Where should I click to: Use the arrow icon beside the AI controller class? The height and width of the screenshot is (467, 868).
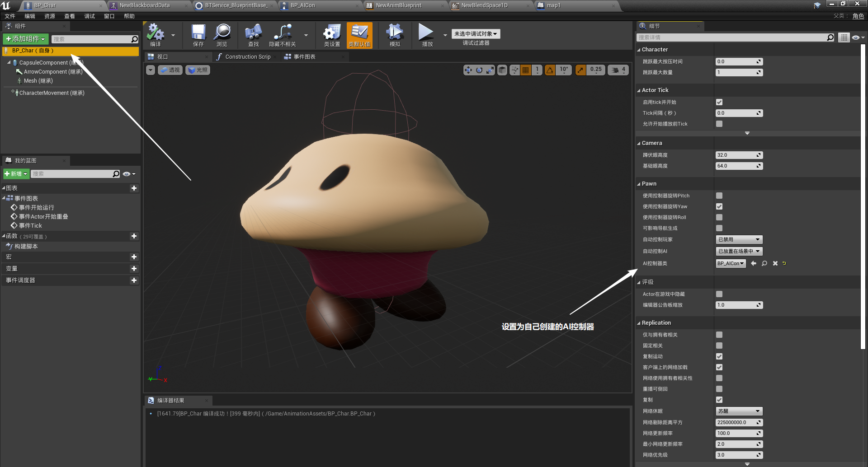(x=754, y=263)
